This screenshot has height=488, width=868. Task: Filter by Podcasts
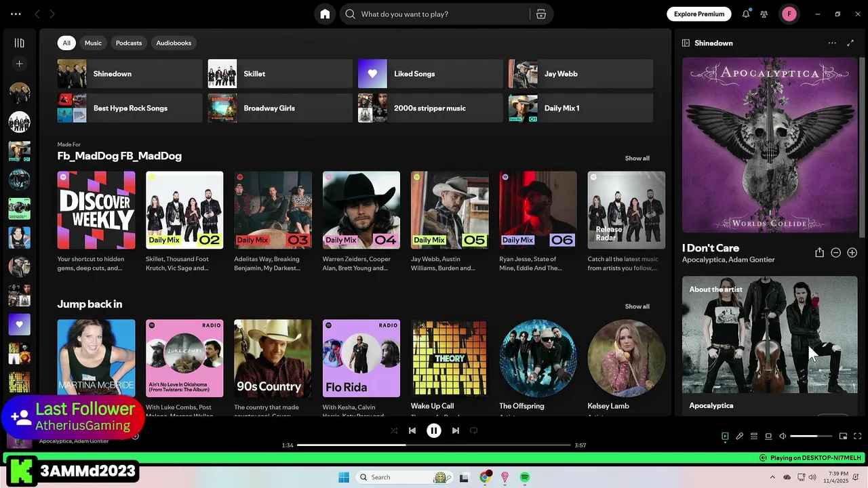(x=129, y=43)
